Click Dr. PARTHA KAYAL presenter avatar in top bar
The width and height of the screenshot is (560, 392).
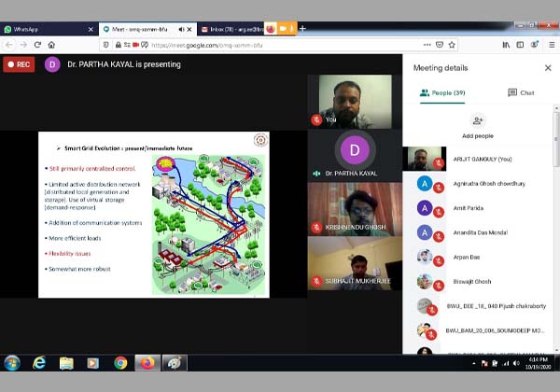pyautogui.click(x=52, y=64)
